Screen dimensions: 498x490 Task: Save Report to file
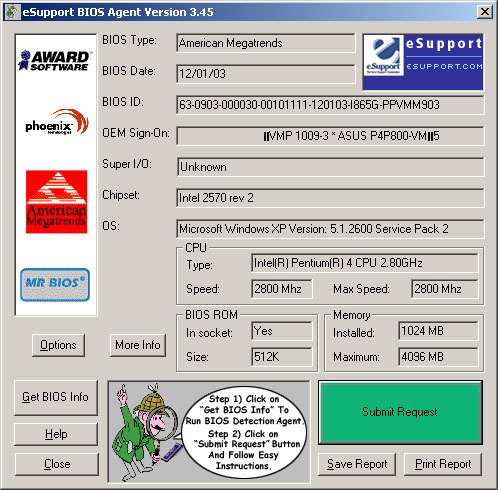pyautogui.click(x=357, y=464)
